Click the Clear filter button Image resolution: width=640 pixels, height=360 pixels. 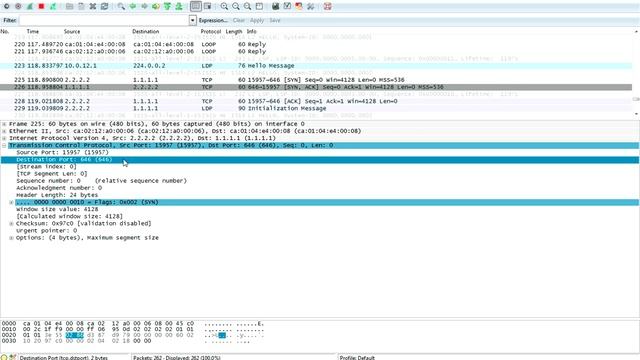point(239,20)
